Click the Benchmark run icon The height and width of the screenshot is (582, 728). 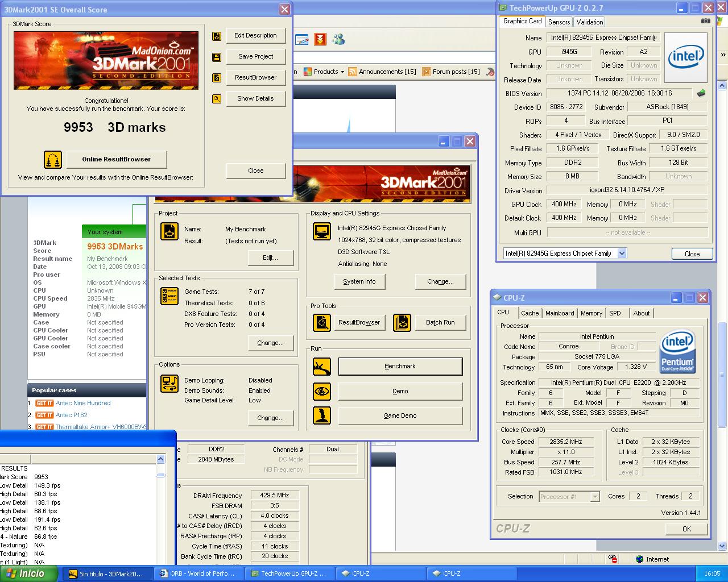click(322, 367)
